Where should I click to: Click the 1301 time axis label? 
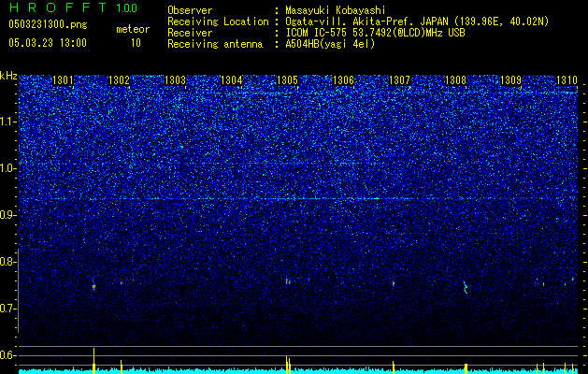coord(63,79)
